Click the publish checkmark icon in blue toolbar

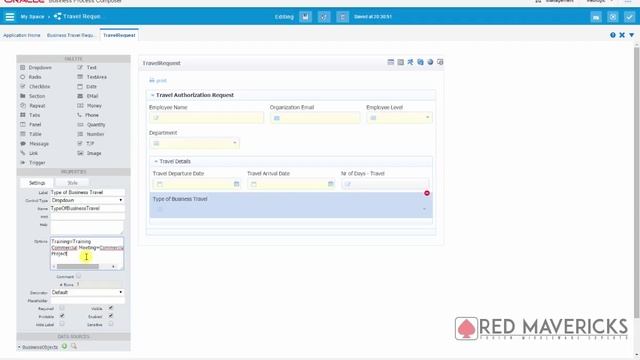click(629, 17)
